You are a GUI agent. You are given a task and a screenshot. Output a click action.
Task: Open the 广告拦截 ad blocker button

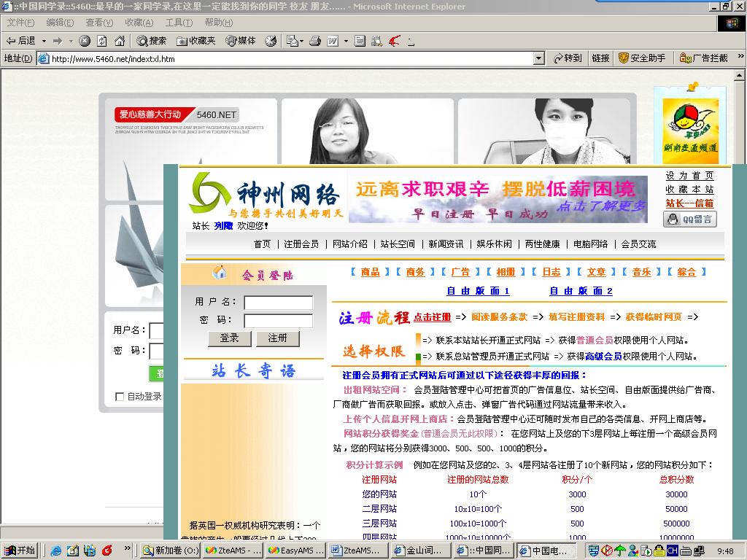704,58
